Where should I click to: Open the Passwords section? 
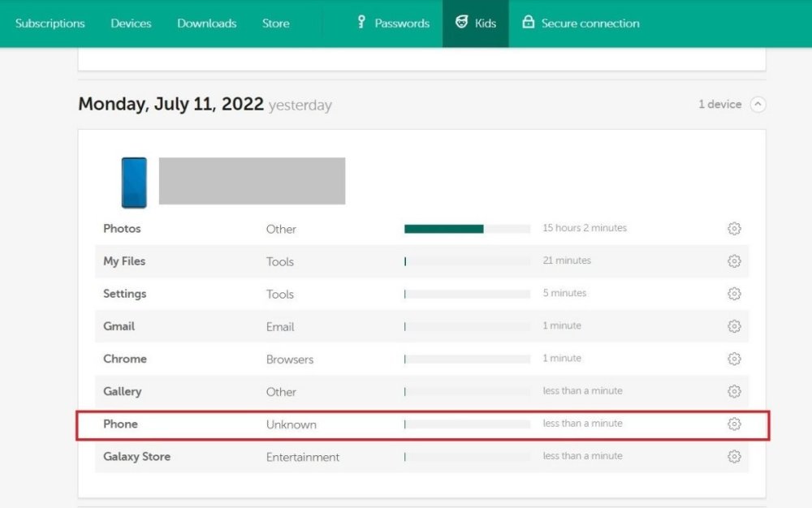click(393, 24)
